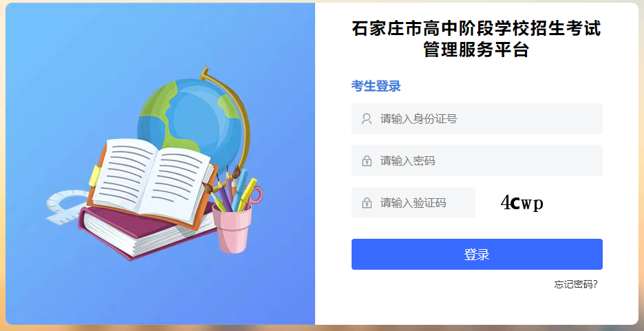Click the lock icon beside 请输入密码
Image resolution: width=644 pixels, height=331 pixels.
coord(366,161)
